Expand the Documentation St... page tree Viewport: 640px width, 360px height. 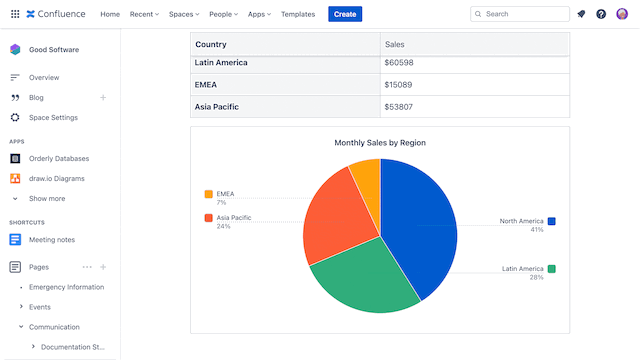[33, 347]
